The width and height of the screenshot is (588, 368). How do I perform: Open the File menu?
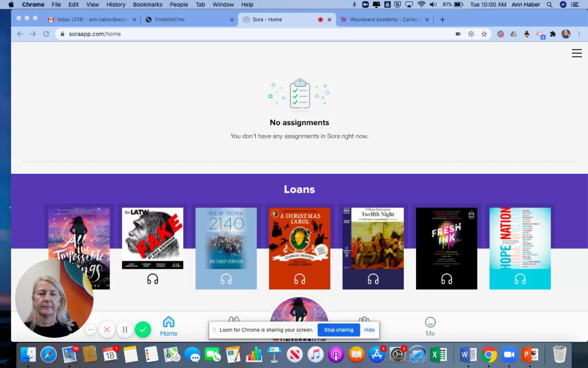pos(56,5)
